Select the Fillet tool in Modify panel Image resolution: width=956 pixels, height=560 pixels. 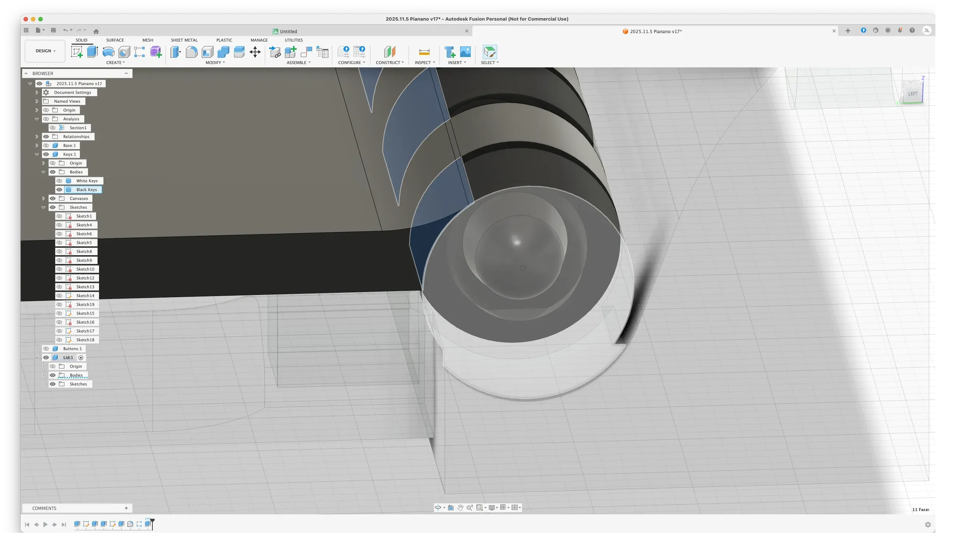[191, 52]
